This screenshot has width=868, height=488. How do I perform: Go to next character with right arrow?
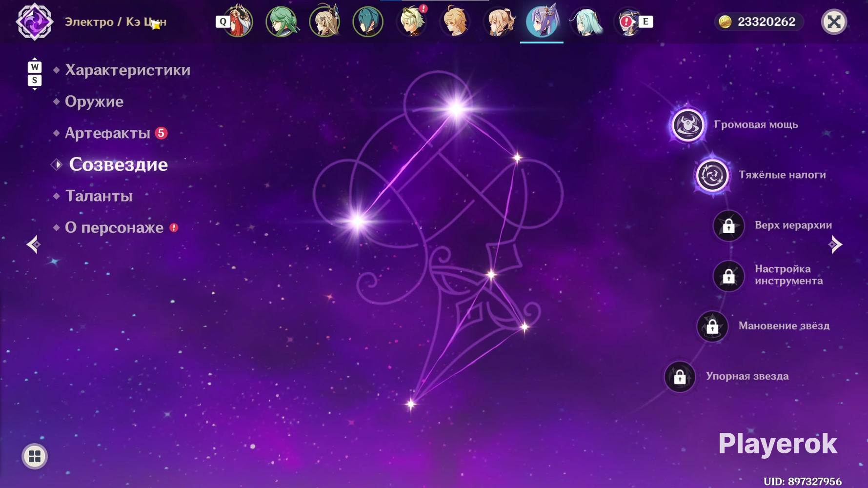tap(835, 244)
